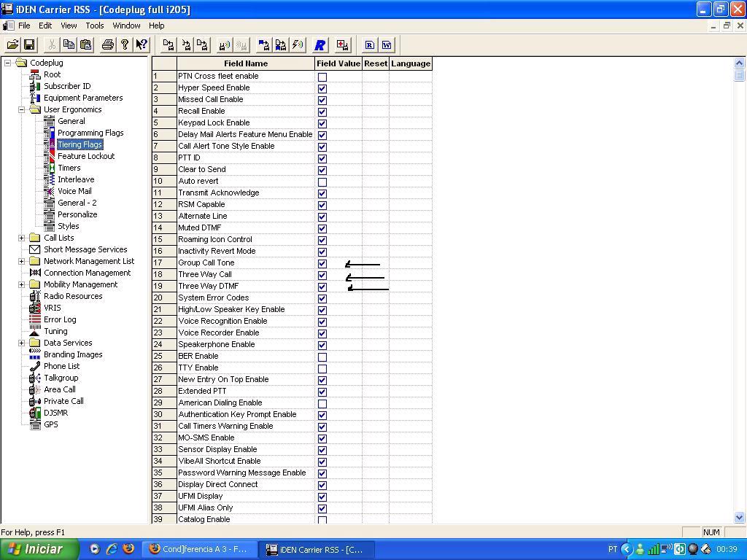The image size is (747, 560).
Task: Click the Language column header
Action: pos(411,64)
